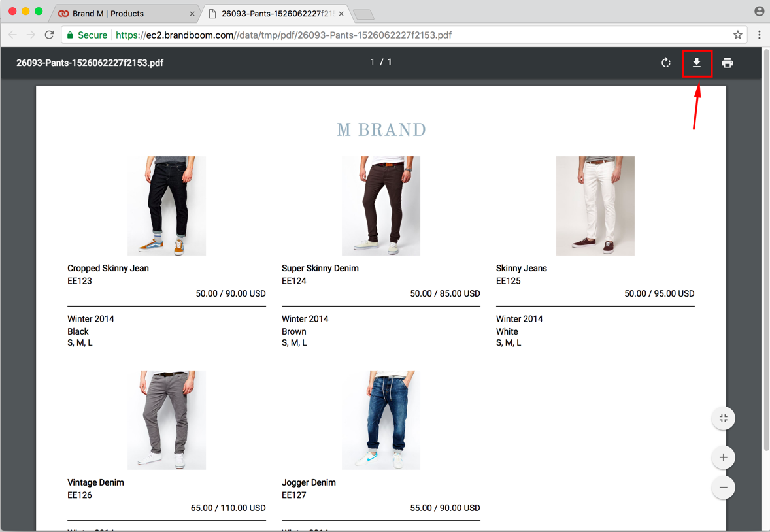The width and height of the screenshot is (770, 532).
Task: Click the Black color label
Action: [78, 331]
